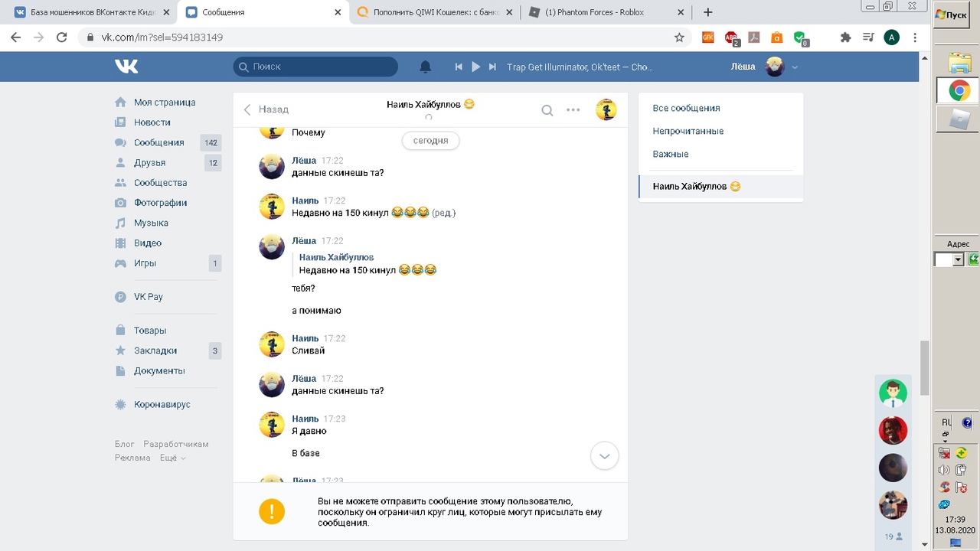Expand the Ещё footer menu

[172, 458]
